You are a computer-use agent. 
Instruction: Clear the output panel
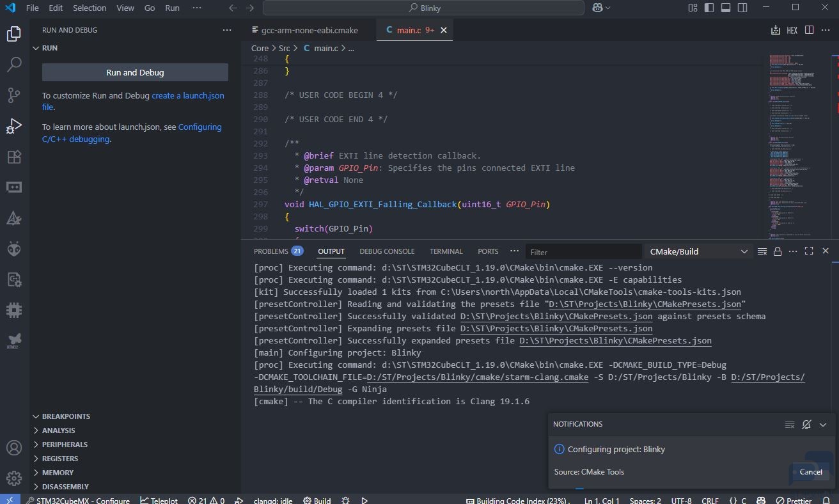[x=762, y=251]
